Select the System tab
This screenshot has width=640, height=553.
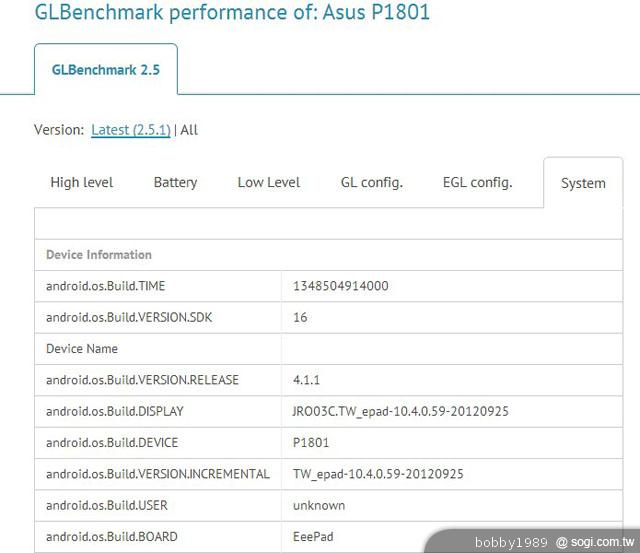583,183
